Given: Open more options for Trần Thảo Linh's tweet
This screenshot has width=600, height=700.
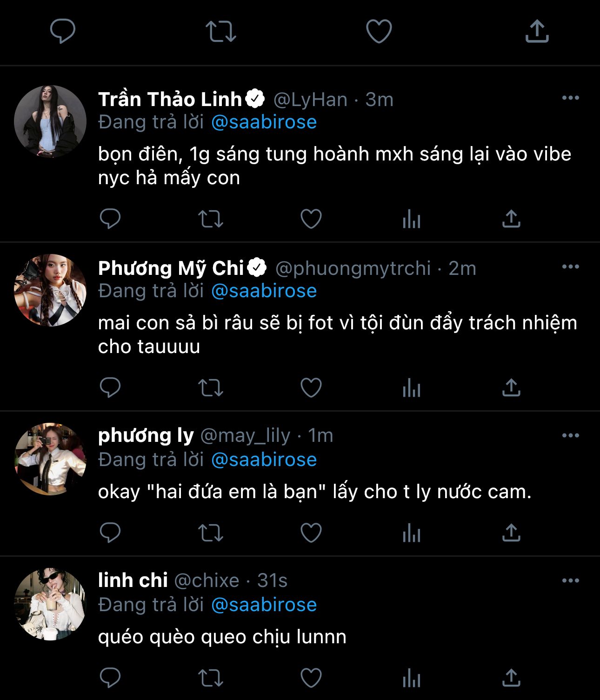Looking at the screenshot, I should pos(570,98).
